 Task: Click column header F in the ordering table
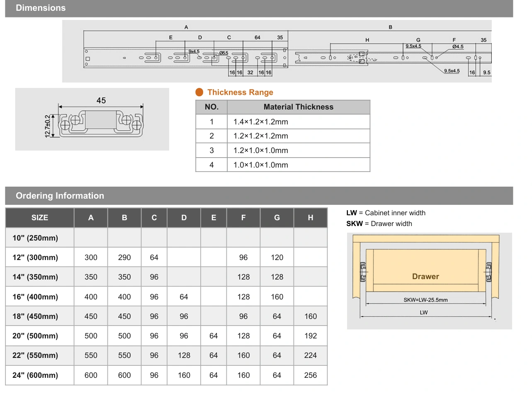click(243, 218)
